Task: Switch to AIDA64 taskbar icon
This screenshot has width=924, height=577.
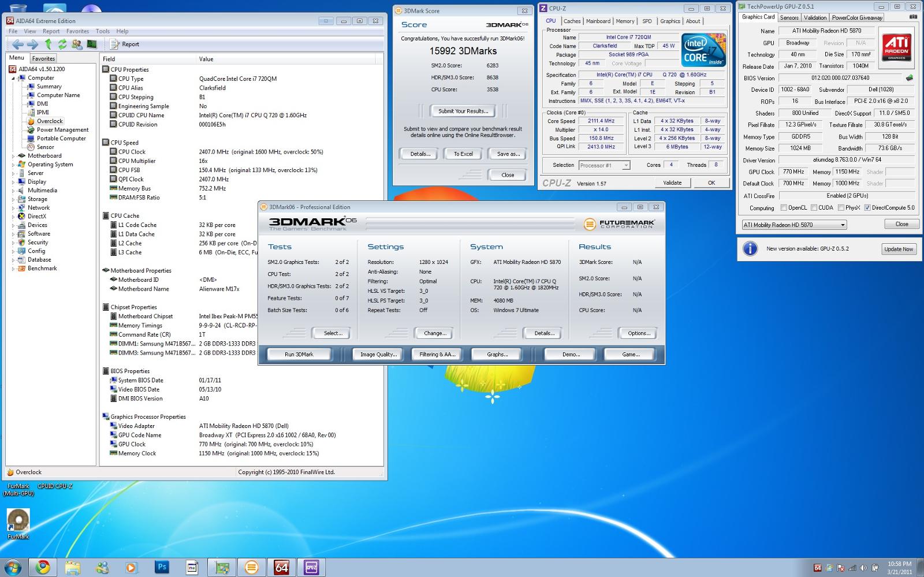Action: point(281,567)
